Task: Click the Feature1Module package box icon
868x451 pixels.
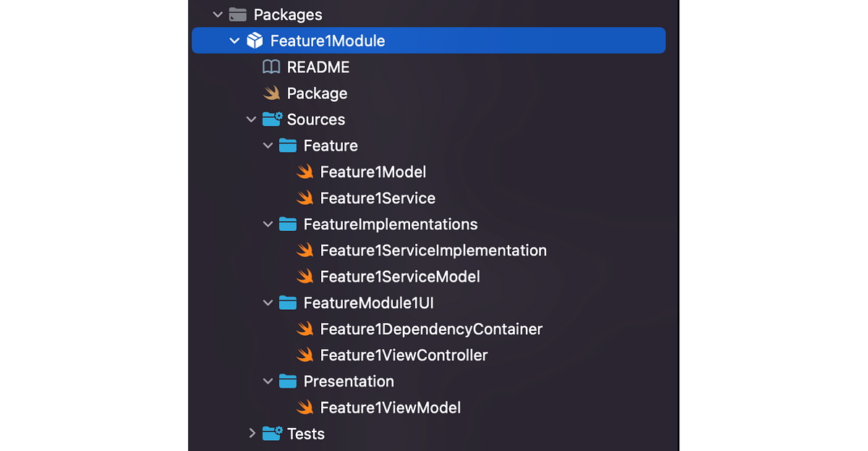Action: tap(255, 41)
